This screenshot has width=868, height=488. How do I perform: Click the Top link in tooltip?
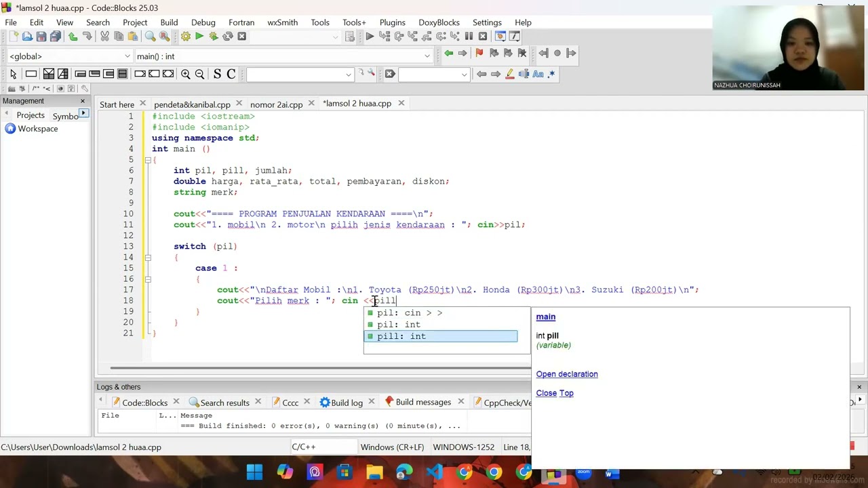point(566,393)
